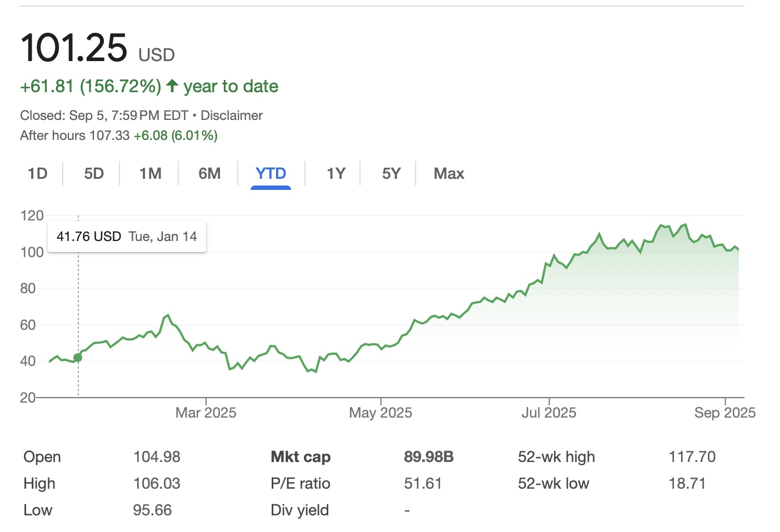The height and width of the screenshot is (532, 780).
Task: Open the Disclaimer link
Action: point(231,115)
